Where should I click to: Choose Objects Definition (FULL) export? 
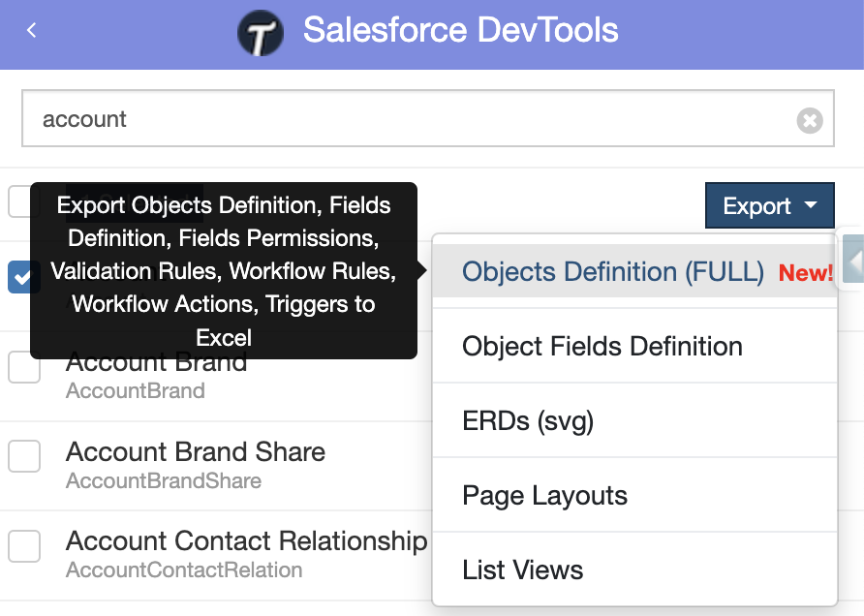634,271
